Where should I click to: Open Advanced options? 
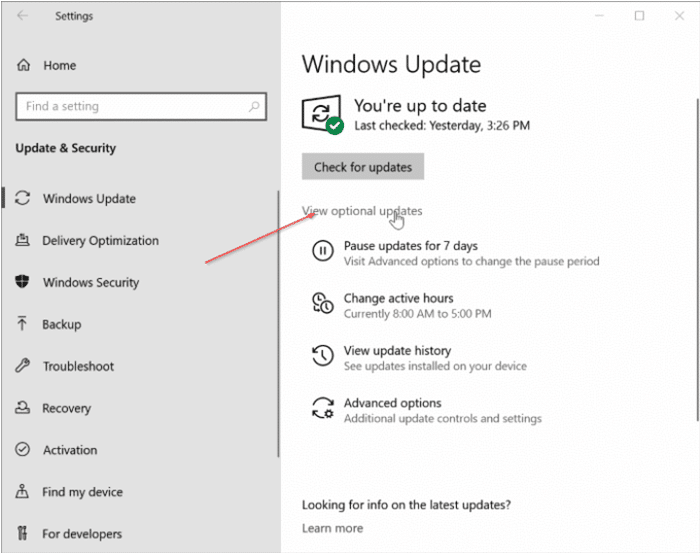[392, 403]
